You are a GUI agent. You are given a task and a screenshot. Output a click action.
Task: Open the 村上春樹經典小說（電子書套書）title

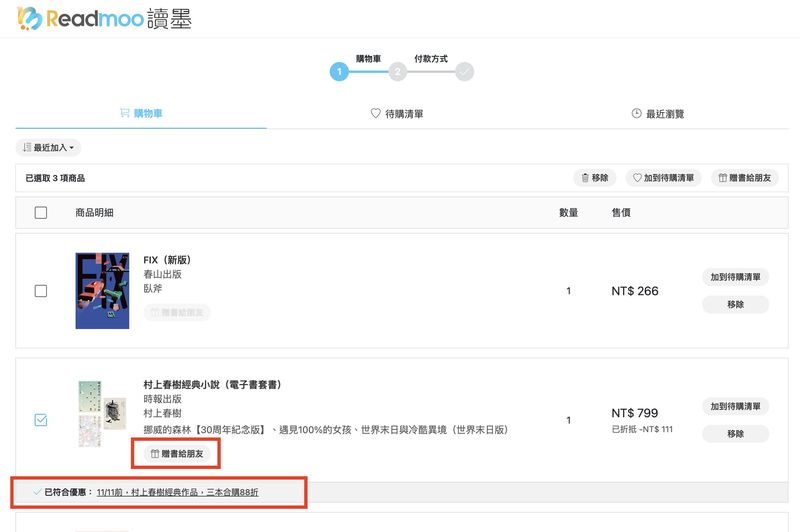(212, 385)
